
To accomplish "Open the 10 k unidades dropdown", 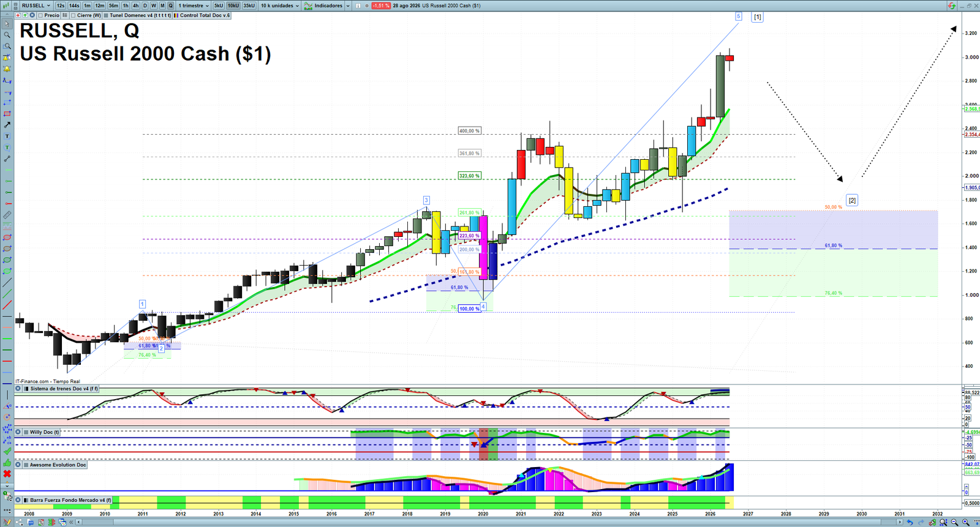I will (280, 6).
